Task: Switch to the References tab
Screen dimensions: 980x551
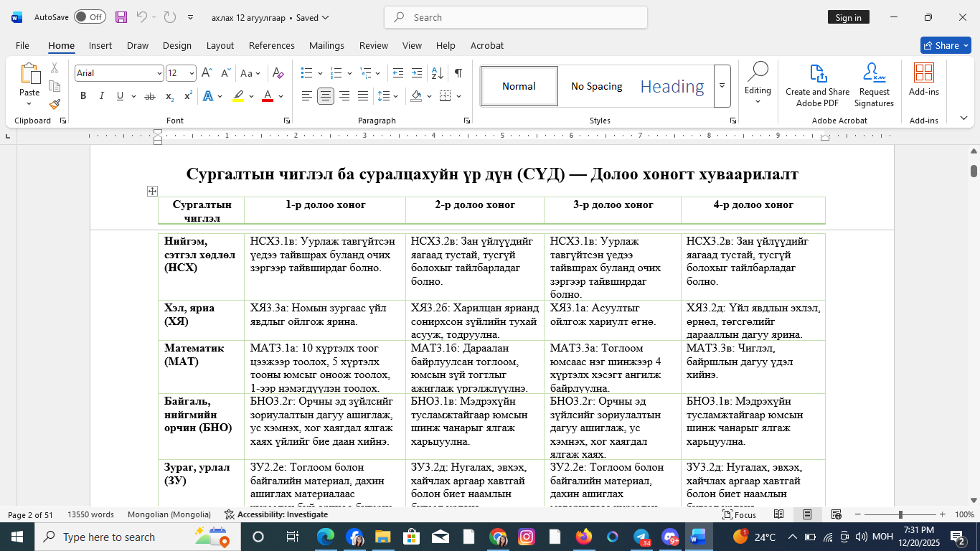Action: pyautogui.click(x=271, y=45)
